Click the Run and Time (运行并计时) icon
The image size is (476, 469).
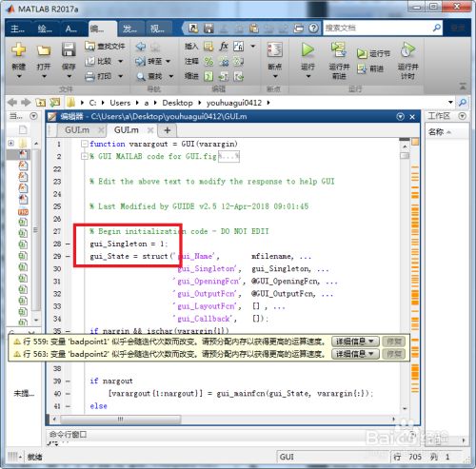tap(407, 50)
